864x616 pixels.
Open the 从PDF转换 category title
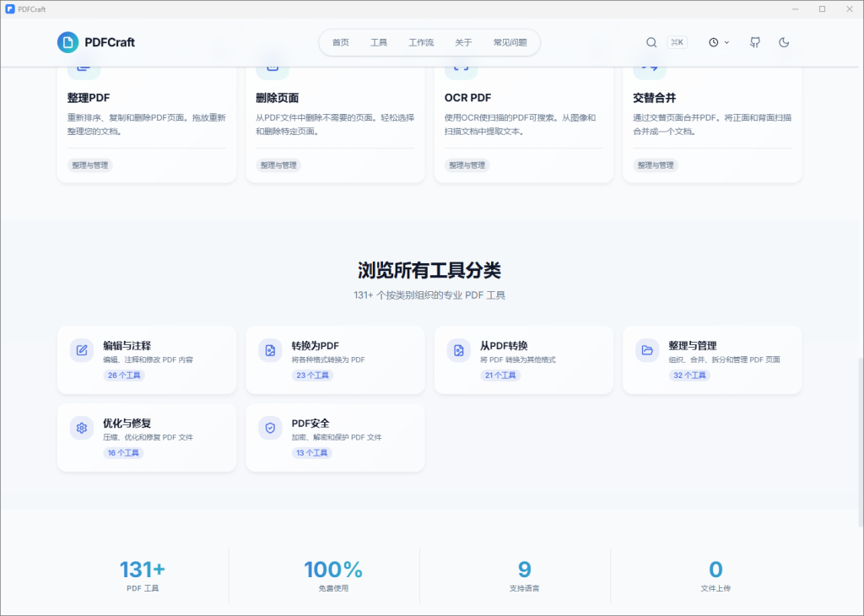pos(504,345)
